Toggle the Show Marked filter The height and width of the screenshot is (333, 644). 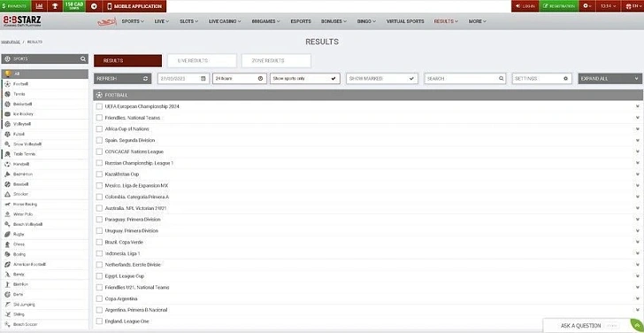382,79
